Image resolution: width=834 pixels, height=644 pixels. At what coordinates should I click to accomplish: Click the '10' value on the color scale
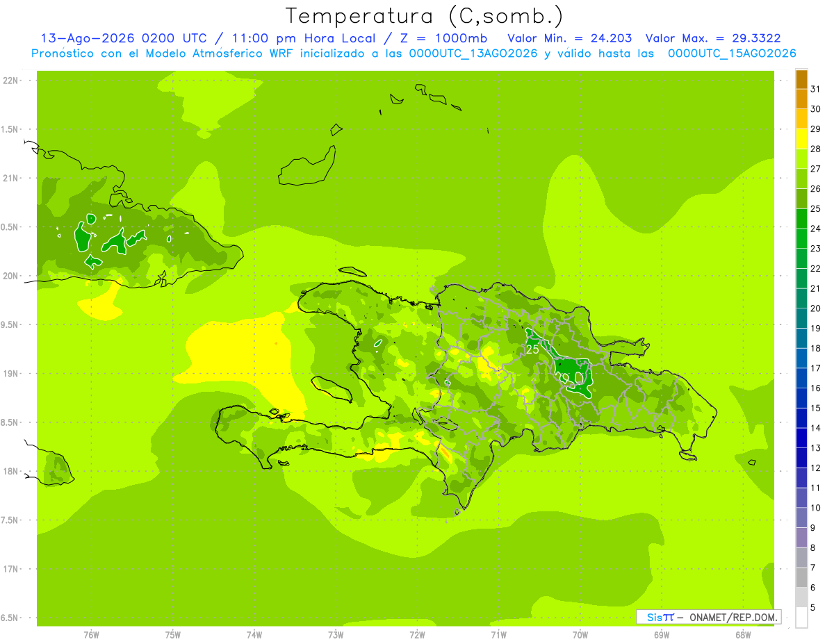point(815,508)
